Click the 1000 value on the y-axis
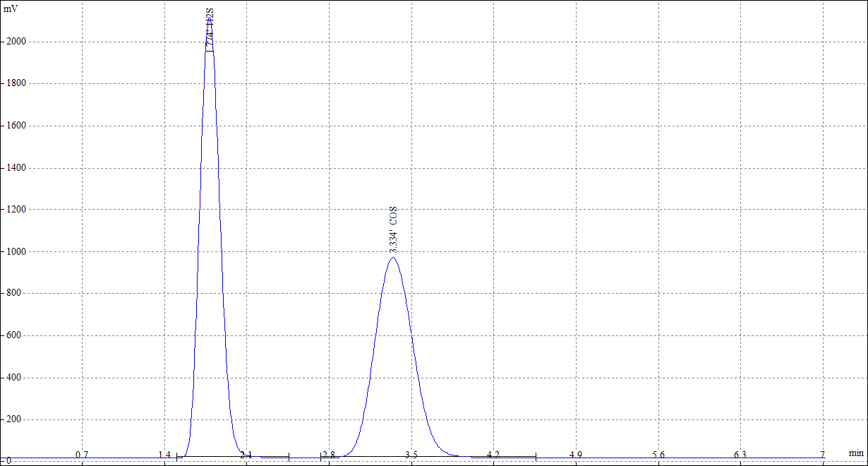The image size is (868, 466). pos(16,252)
